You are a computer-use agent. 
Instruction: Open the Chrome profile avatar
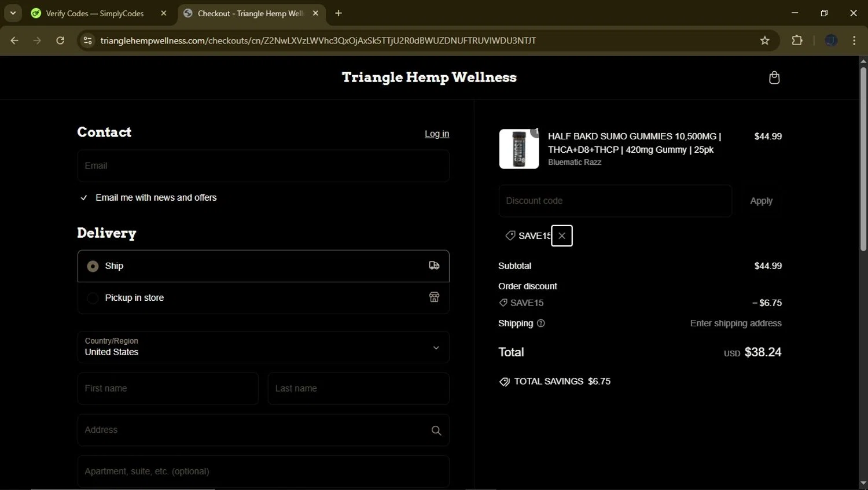pos(831,40)
